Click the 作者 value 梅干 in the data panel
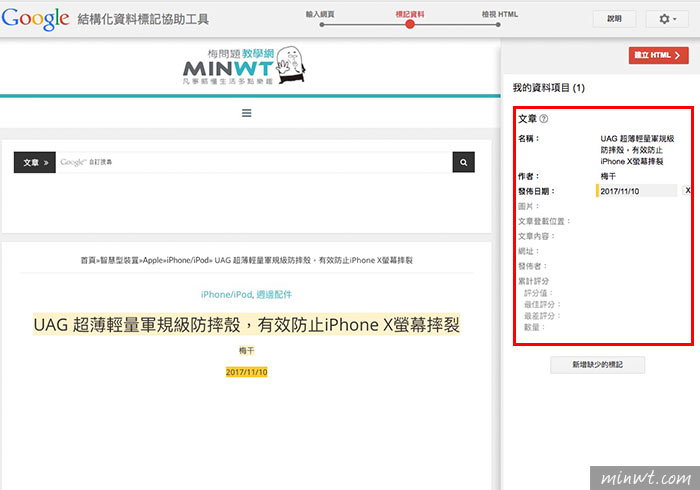 608,176
